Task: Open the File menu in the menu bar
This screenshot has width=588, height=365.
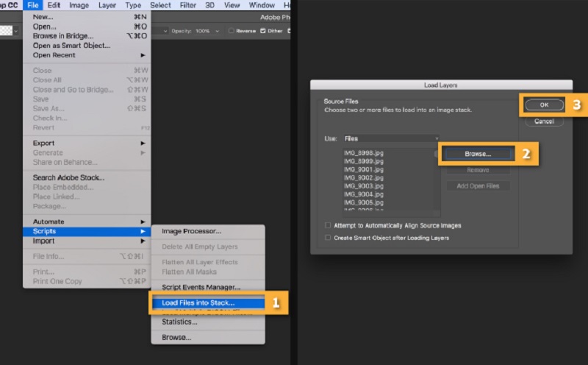Action: [33, 5]
